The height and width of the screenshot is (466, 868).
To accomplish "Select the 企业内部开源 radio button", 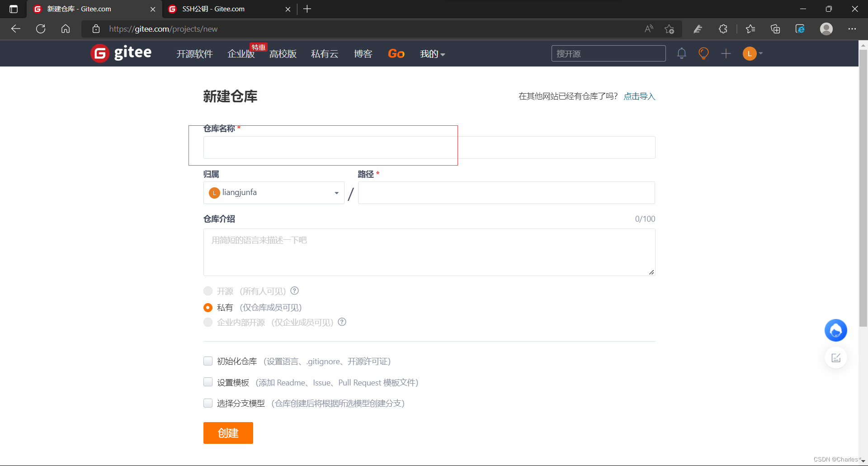I will [x=208, y=322].
